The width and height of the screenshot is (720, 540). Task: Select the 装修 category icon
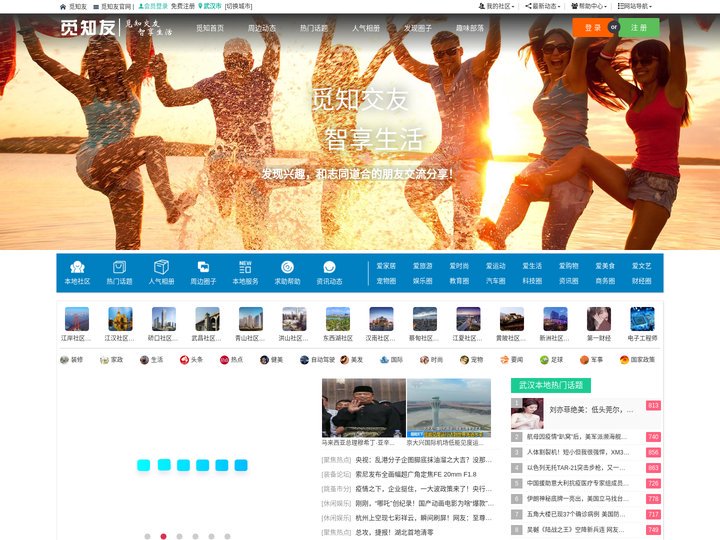coord(64,360)
